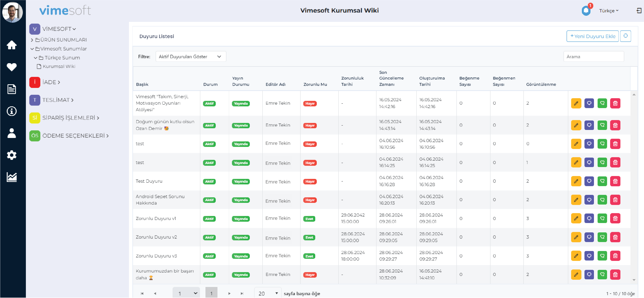The width and height of the screenshot is (644, 298).
Task: Edit the Zorunlu Duyuru v3 announcement
Action: coord(576,256)
